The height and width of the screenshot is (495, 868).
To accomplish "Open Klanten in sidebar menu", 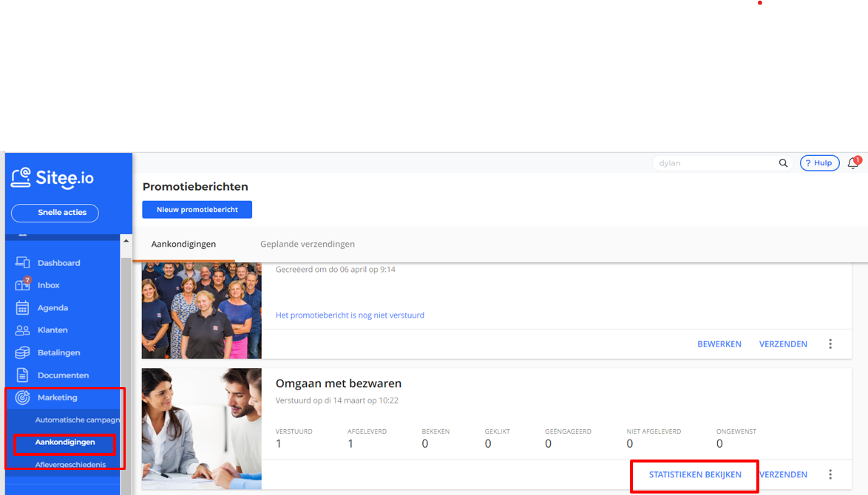I will point(52,330).
